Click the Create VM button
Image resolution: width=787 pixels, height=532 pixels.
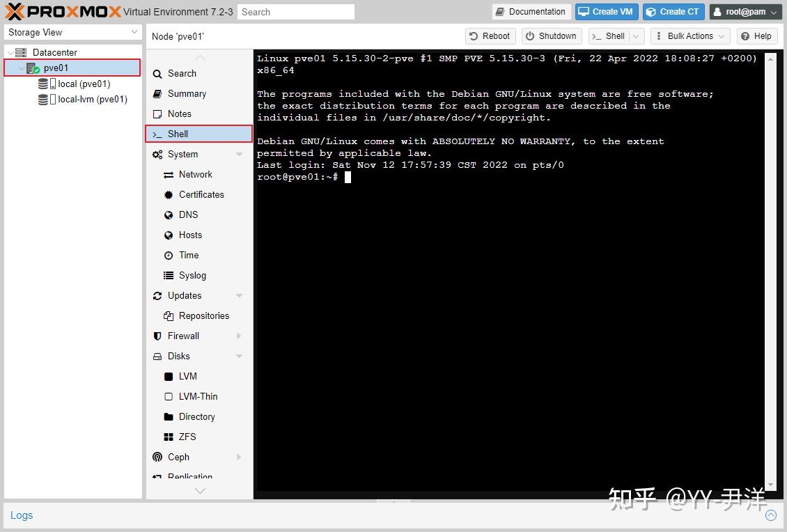[606, 11]
